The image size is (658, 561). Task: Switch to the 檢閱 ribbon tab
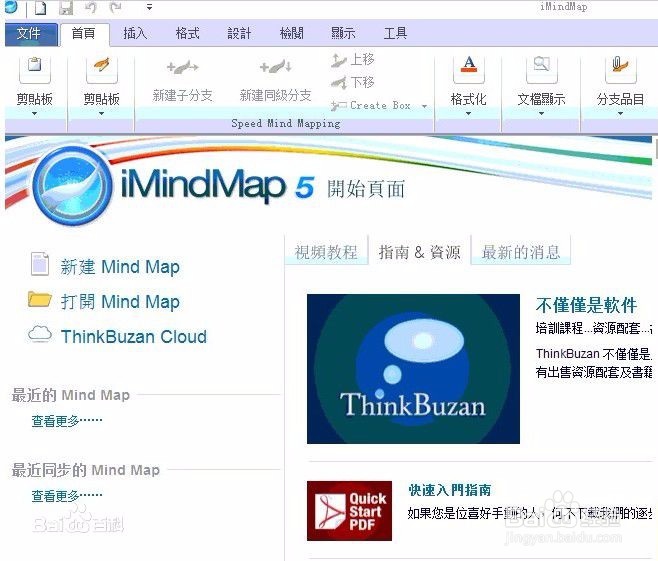point(291,33)
